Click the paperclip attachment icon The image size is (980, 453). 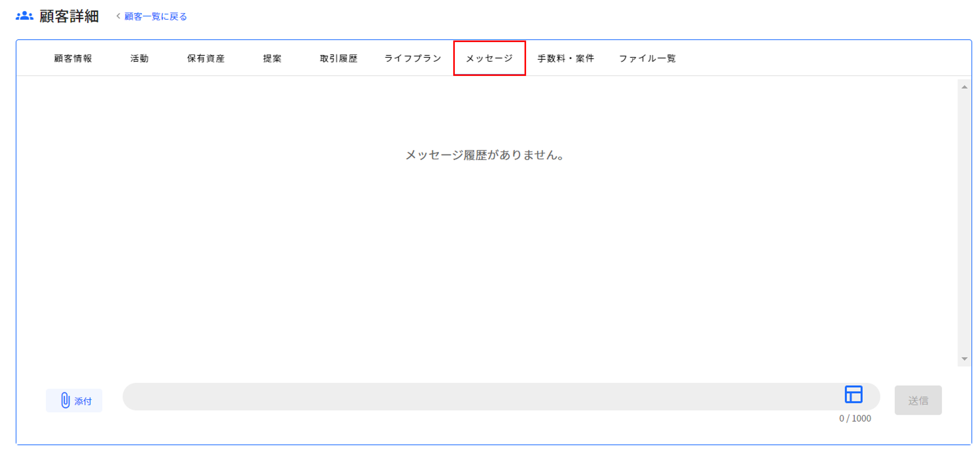click(65, 400)
